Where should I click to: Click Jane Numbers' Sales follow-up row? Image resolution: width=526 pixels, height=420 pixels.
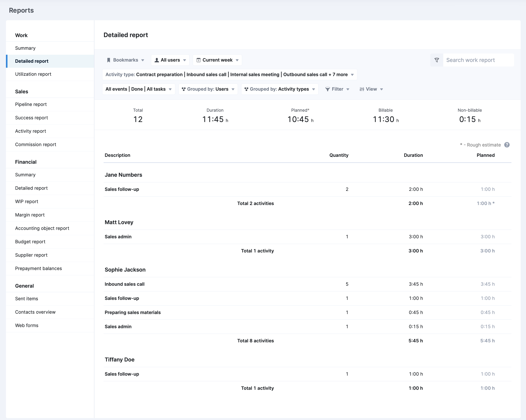pos(307,189)
